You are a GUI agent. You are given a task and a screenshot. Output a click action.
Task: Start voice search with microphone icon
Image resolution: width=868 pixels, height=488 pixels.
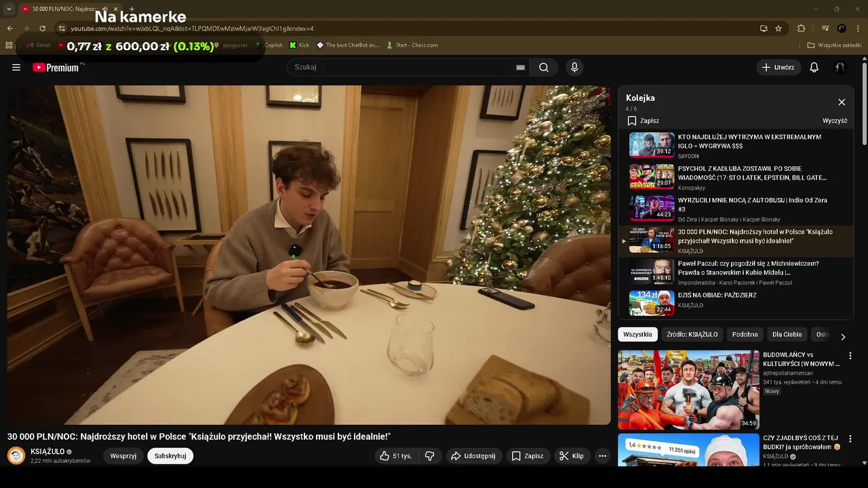pos(574,67)
